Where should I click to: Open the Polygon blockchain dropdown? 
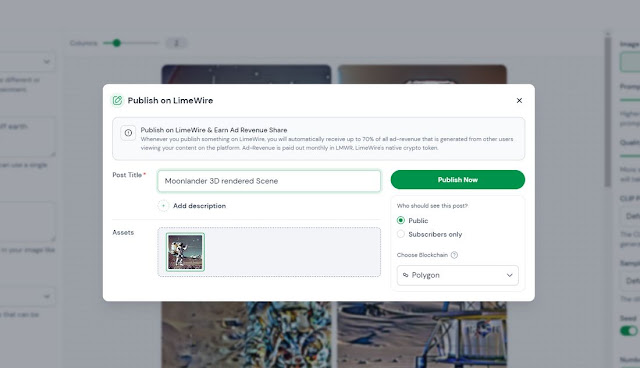458,275
